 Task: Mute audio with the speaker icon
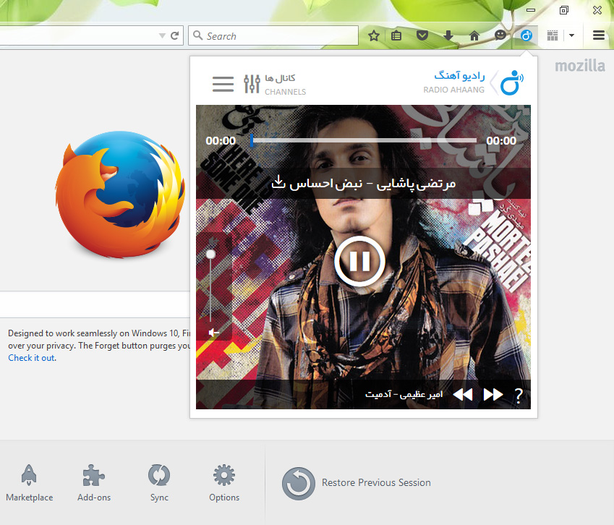(213, 333)
